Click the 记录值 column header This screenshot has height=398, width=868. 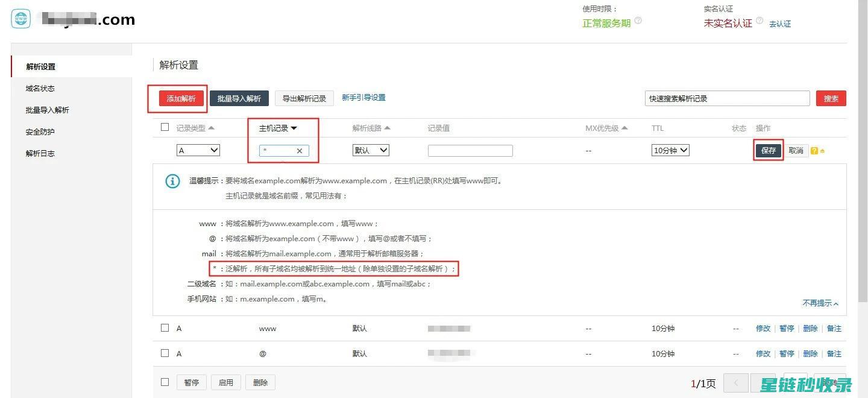tap(439, 128)
